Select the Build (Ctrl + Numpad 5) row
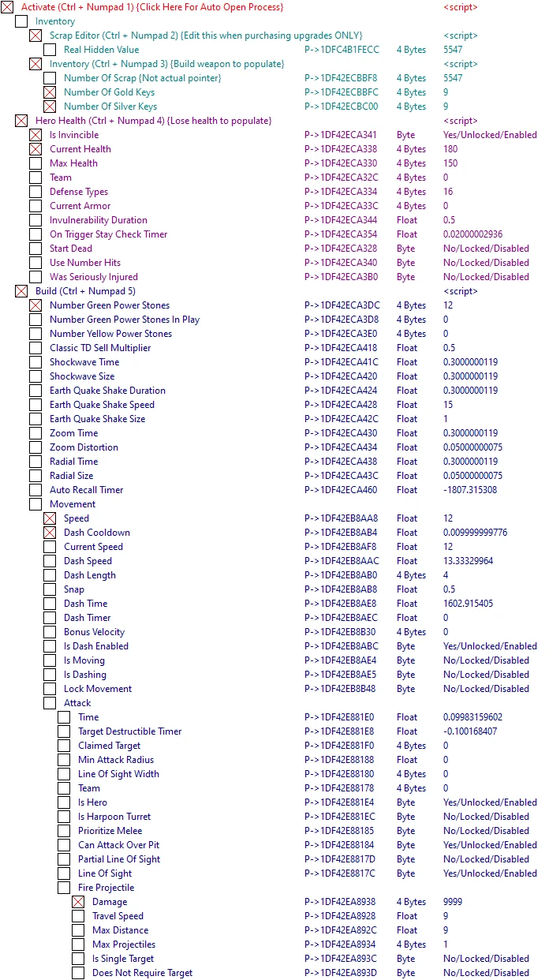The height and width of the screenshot is (980, 560). pyautogui.click(x=85, y=291)
